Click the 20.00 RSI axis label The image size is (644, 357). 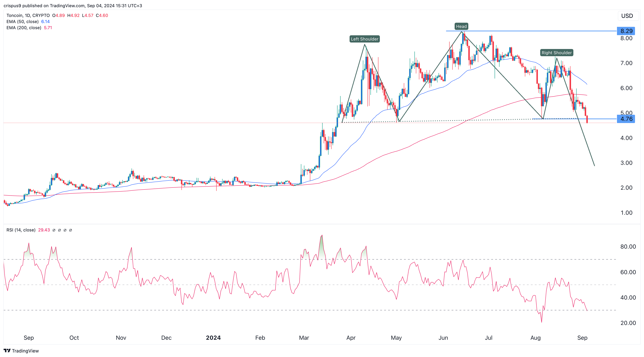(628, 323)
